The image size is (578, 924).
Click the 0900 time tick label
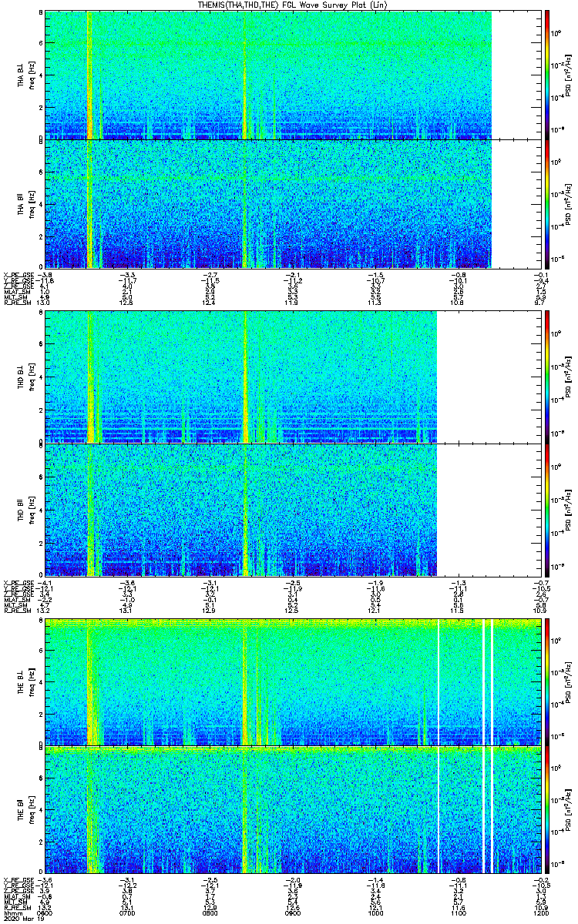292,913
